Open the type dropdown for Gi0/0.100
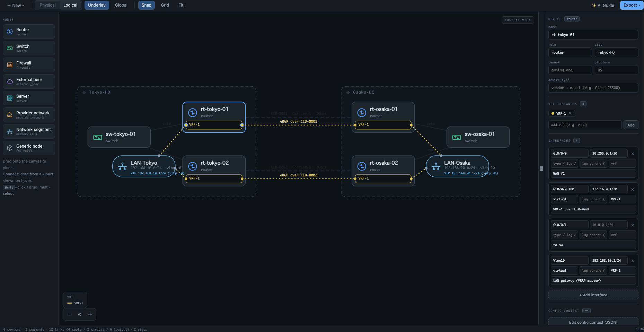The image size is (644, 332). click(x=564, y=199)
